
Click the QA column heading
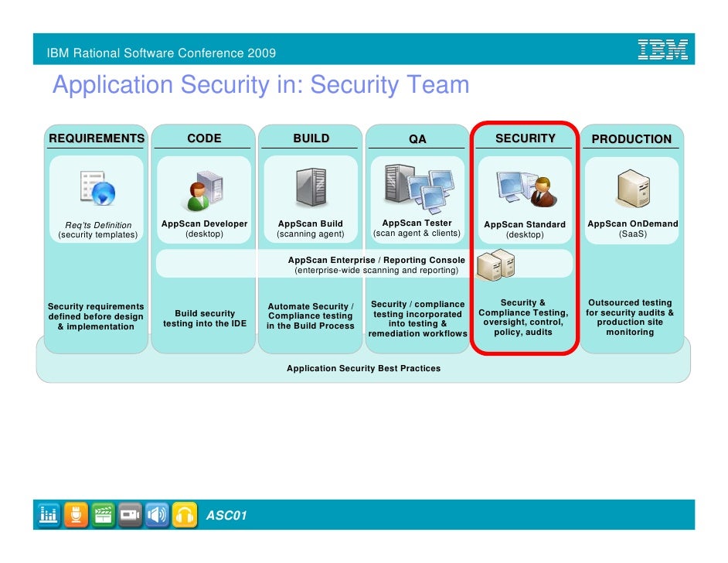click(417, 139)
